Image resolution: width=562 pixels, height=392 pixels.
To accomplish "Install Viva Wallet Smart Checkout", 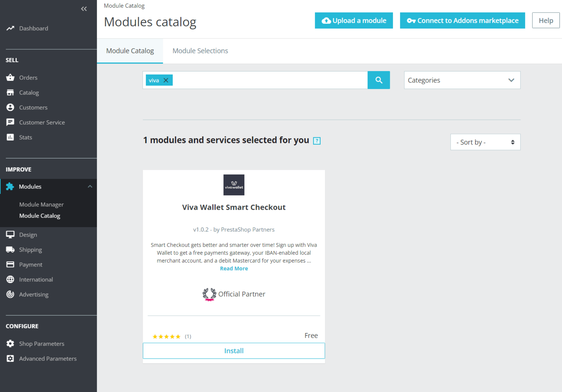I will [x=234, y=351].
